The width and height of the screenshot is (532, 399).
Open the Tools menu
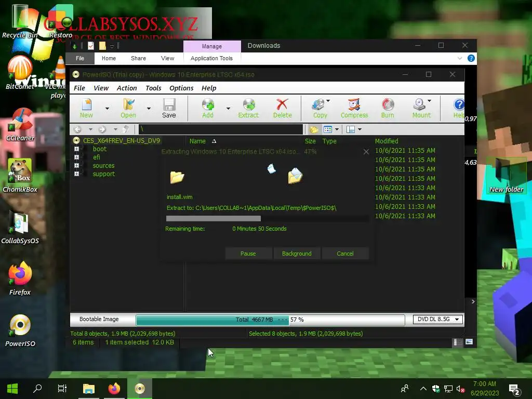click(x=153, y=88)
